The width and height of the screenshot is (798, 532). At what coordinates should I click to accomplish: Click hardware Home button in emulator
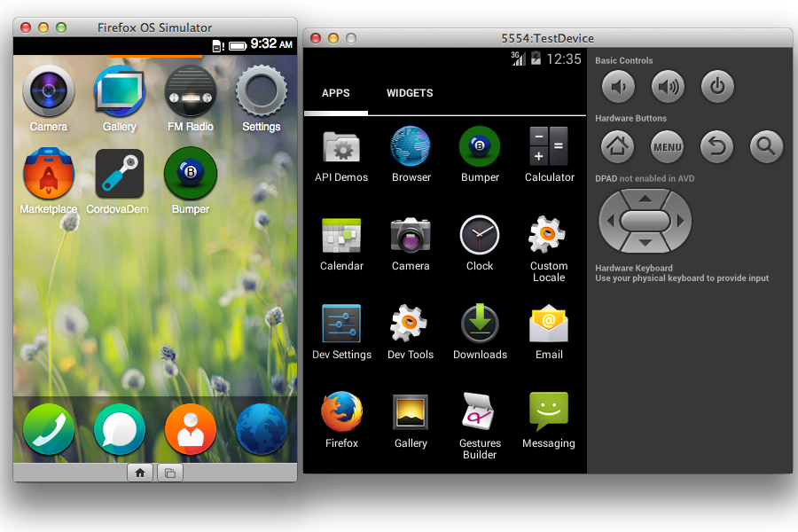[618, 147]
